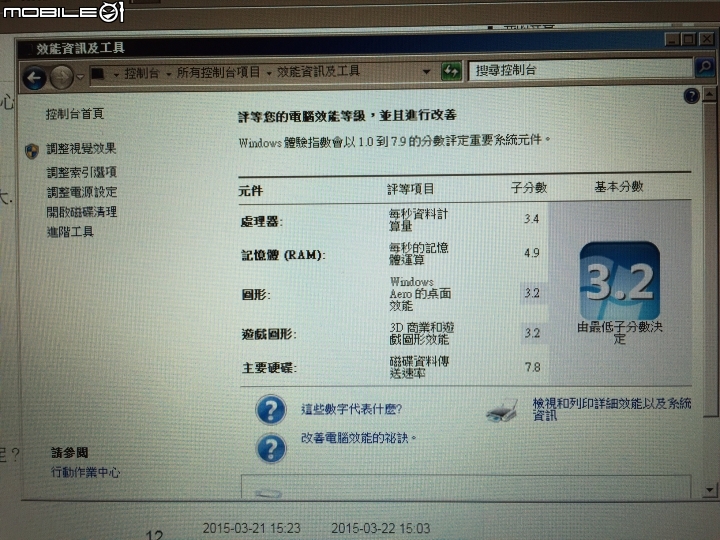The height and width of the screenshot is (540, 720).
Task: Open 行動作業中心 under 請參閱
Action: click(x=85, y=472)
